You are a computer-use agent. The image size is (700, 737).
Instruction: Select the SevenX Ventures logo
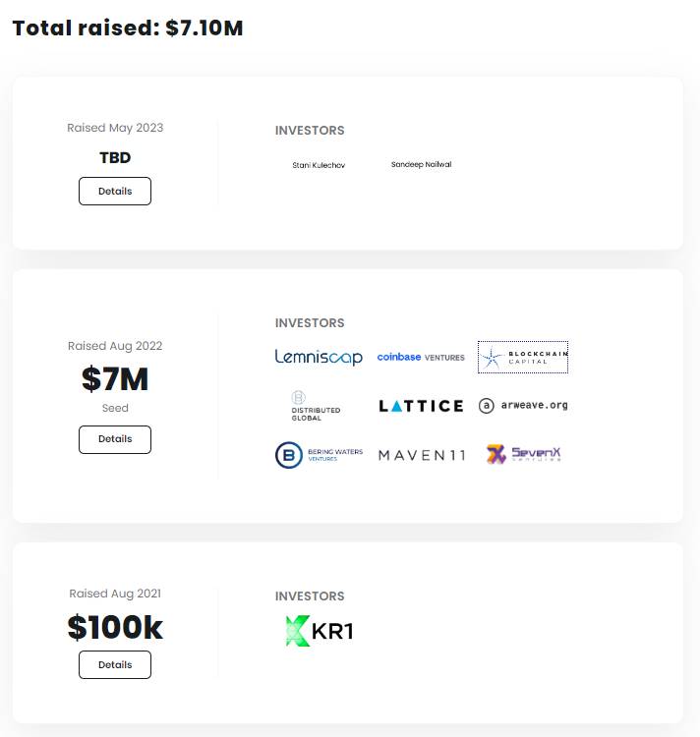point(523,454)
